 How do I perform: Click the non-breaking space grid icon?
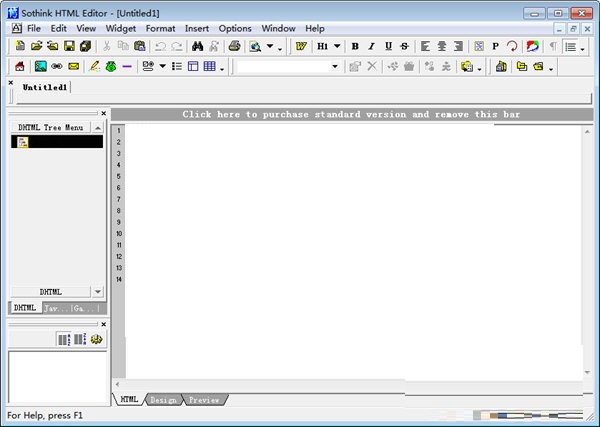(479, 46)
